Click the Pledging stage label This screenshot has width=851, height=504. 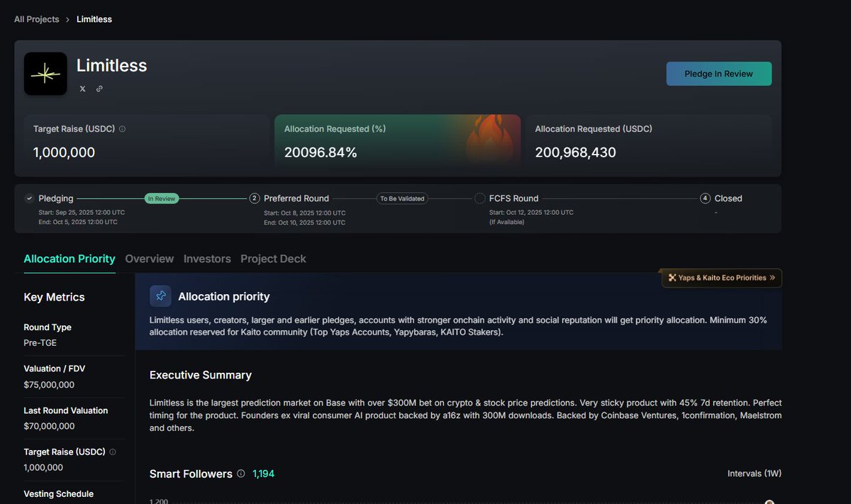tap(55, 198)
